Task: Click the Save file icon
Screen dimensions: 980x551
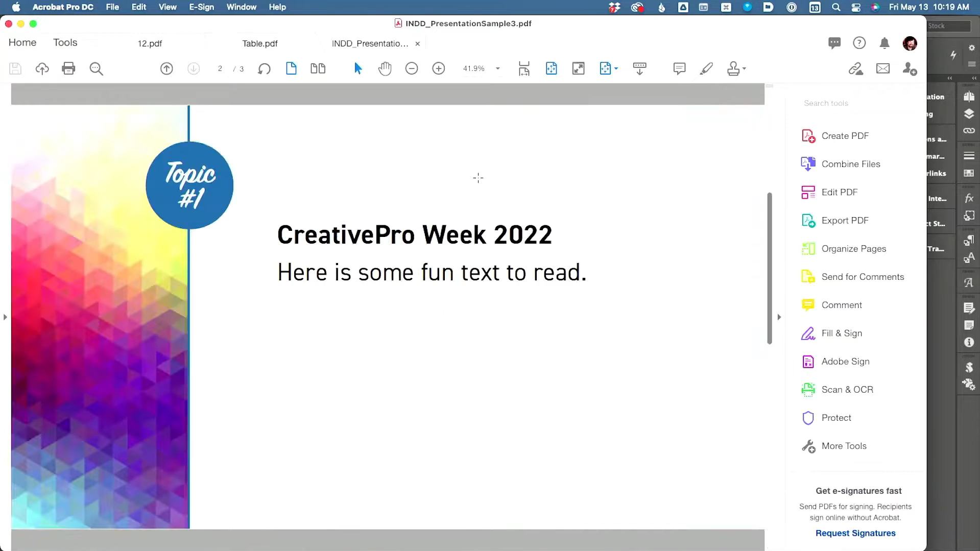Action: (15, 68)
